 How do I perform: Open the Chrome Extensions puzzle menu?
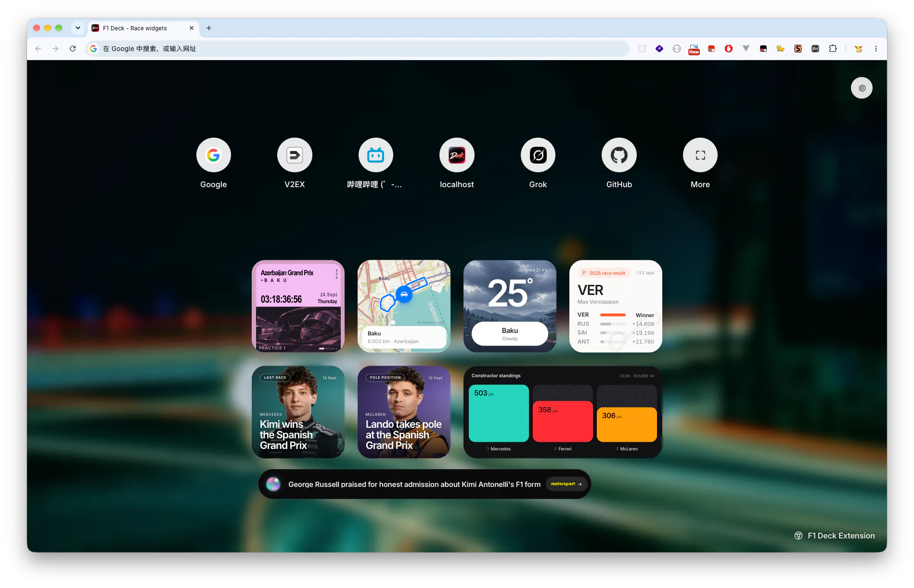click(833, 49)
